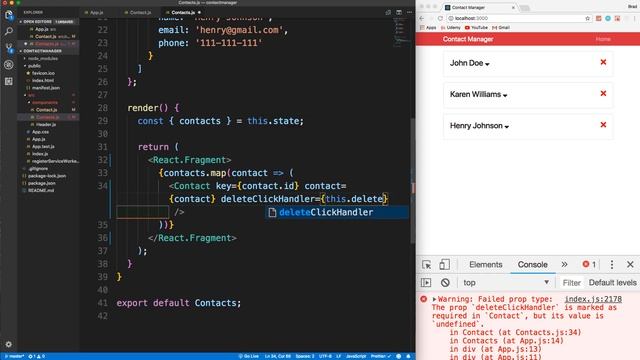Click the master branch in the status bar
The image size is (640, 360).
[x=14, y=356]
